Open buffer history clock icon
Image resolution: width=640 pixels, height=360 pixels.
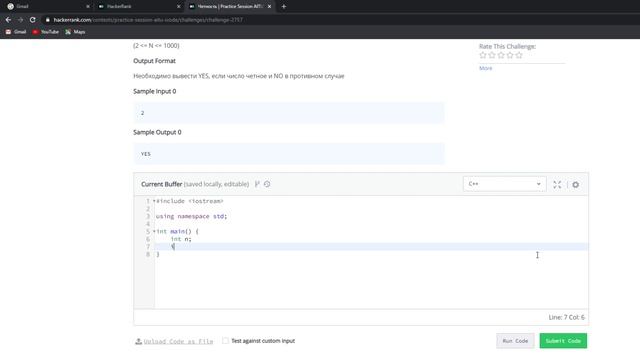tap(267, 184)
